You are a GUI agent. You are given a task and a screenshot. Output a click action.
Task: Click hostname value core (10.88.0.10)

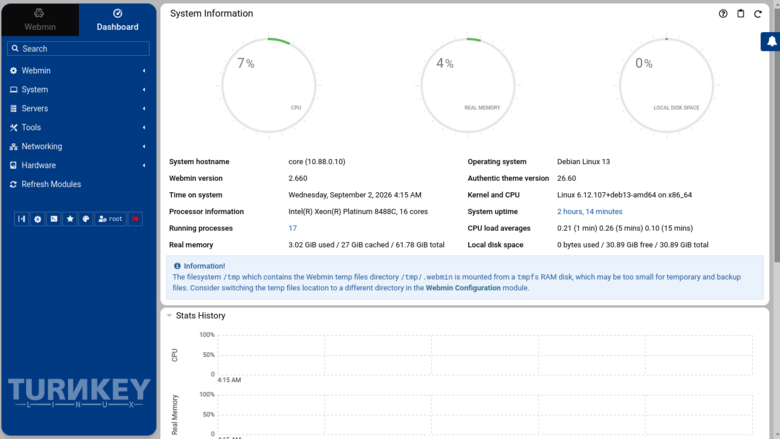(317, 162)
